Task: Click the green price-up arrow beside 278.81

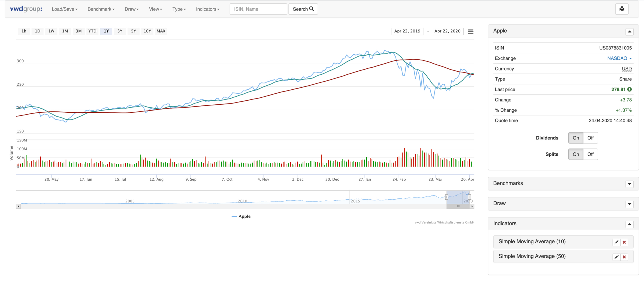Action: pos(630,89)
